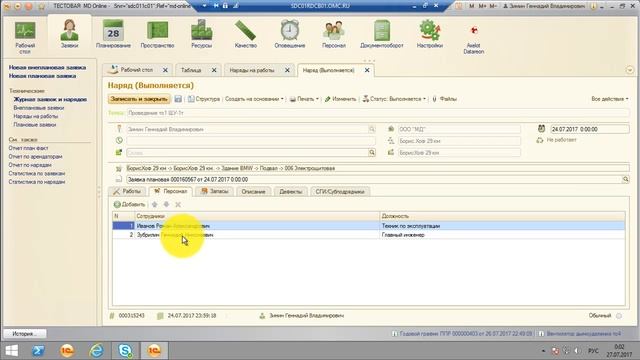Image resolution: width=640 pixels, height=360 pixels.
Task: Expand Создать на основании dropdown
Action: pyautogui.click(x=254, y=99)
